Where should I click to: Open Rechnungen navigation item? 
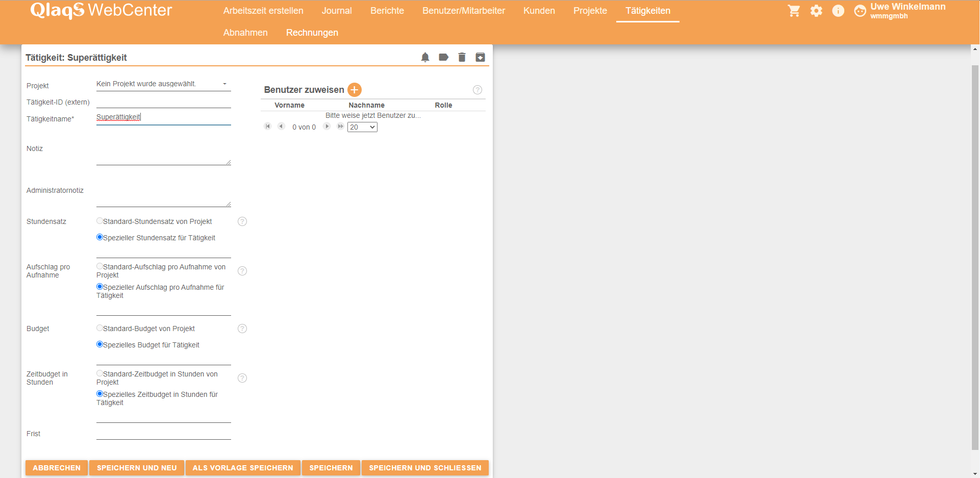tap(312, 33)
